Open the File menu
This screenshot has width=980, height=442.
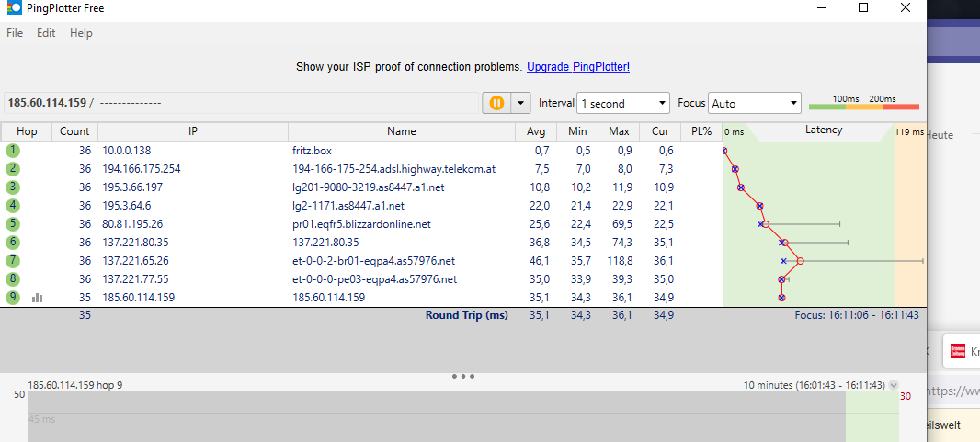tap(15, 33)
